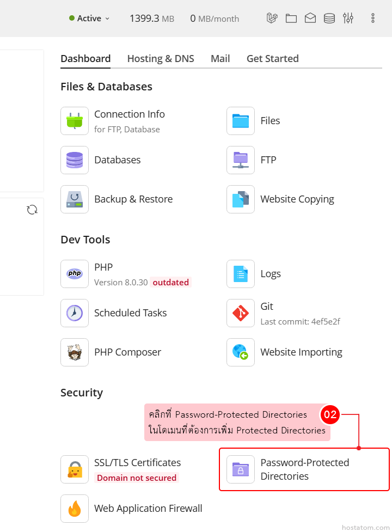Open the PHP Composer icon

pyautogui.click(x=75, y=352)
